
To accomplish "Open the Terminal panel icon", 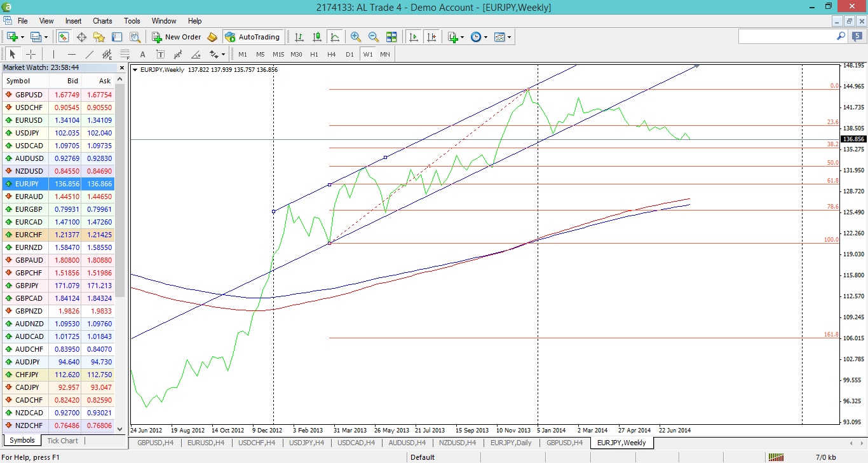I will [117, 37].
